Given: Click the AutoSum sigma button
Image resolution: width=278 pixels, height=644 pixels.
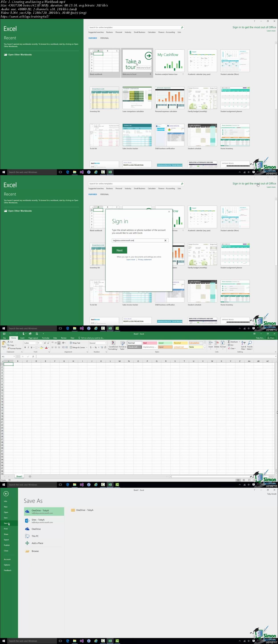Looking at the screenshot, I should point(233,342).
